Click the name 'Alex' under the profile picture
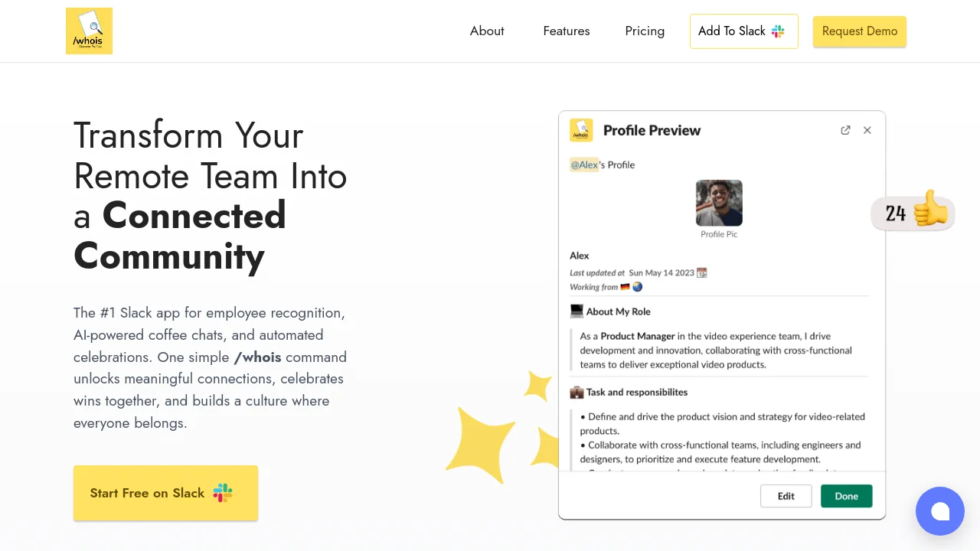This screenshot has width=980, height=551. (580, 256)
